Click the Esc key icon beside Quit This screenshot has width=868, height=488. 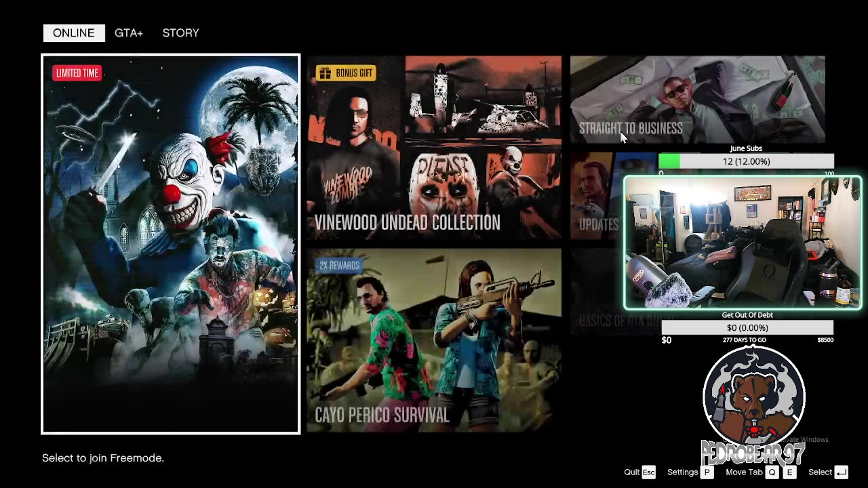(x=649, y=472)
